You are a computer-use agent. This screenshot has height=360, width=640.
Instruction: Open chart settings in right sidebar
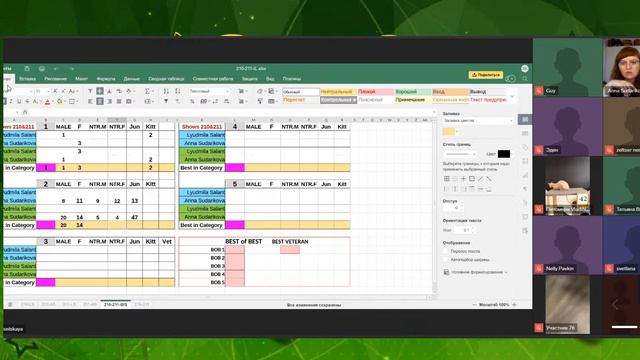[525, 175]
